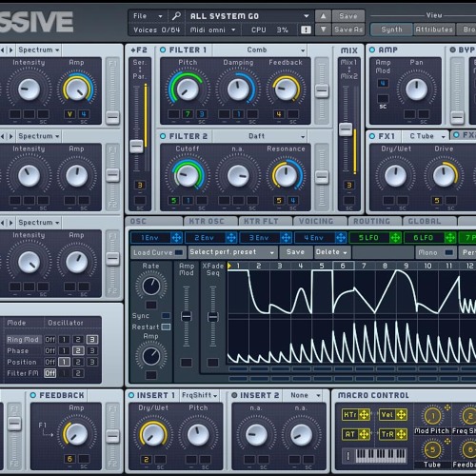The height and width of the screenshot is (476, 476).
Task: Click the 3 Env modulation drag handle
Action: pos(287,237)
